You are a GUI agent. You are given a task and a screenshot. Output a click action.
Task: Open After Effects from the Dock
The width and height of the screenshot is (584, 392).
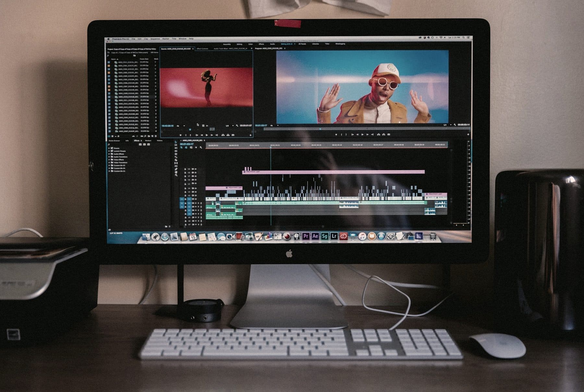(x=315, y=236)
